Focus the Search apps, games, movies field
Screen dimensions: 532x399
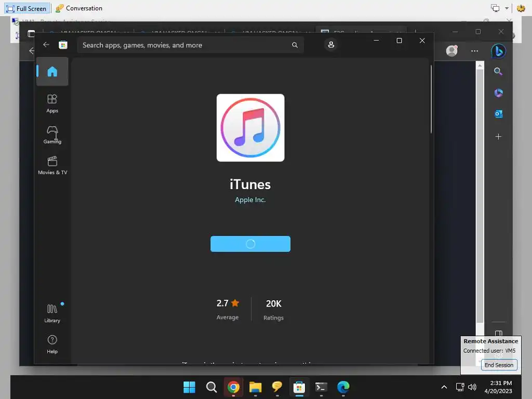[x=190, y=45]
